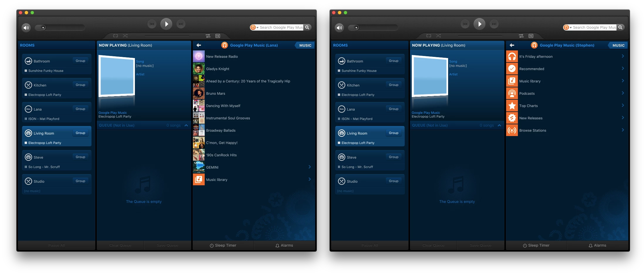Screen dimensions: 644x275
Task: Open the New Release Radio thumbnail
Action: click(x=199, y=56)
